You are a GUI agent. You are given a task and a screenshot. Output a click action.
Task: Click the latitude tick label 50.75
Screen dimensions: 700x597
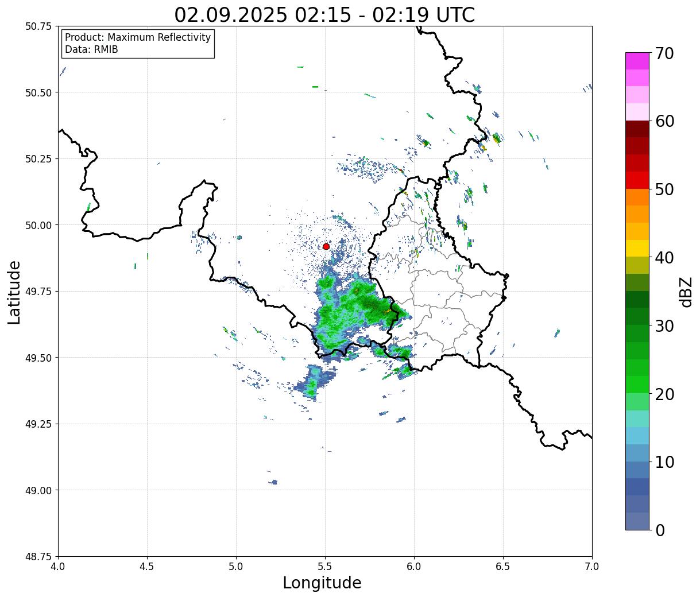(38, 26)
